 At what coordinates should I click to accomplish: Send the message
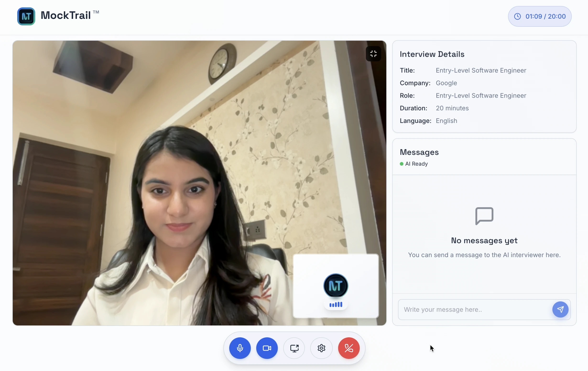(561, 310)
